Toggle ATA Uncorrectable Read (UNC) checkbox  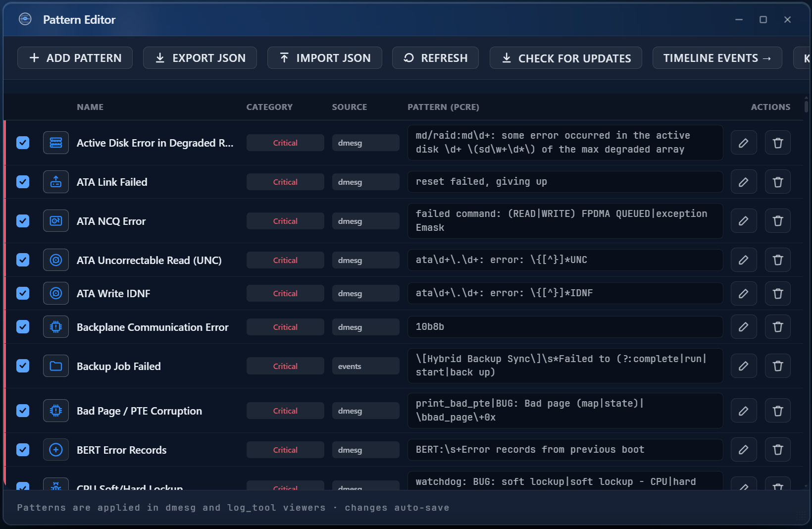pos(23,260)
